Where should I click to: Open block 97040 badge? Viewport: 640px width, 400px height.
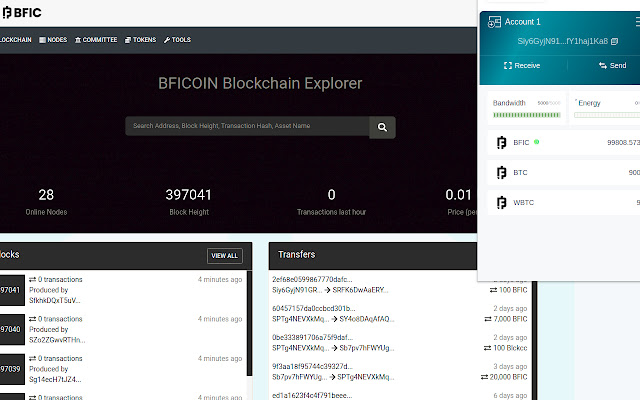12,329
